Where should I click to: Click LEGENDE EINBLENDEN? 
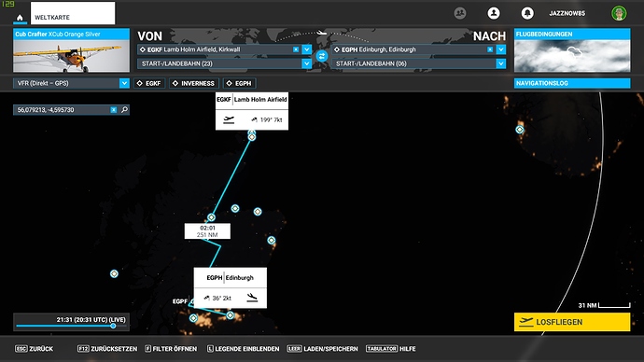pos(243,348)
